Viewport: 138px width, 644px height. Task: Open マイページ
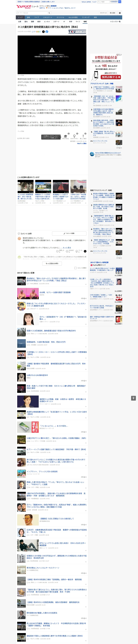point(103,13)
